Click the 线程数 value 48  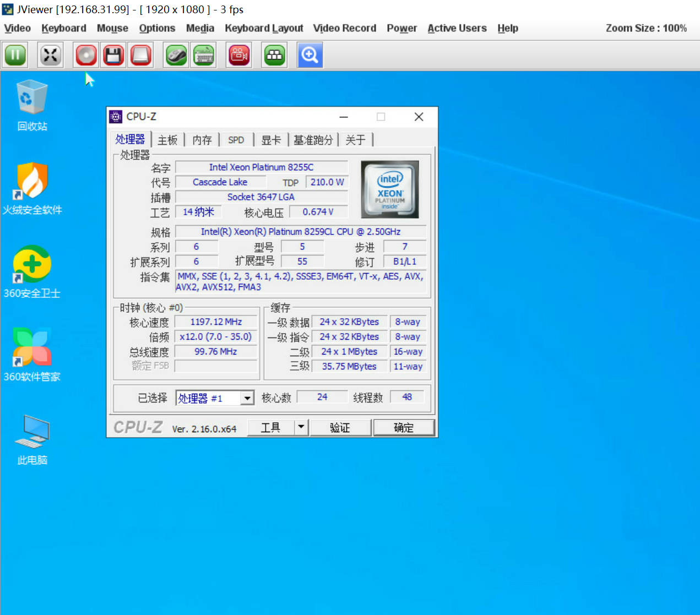407,397
